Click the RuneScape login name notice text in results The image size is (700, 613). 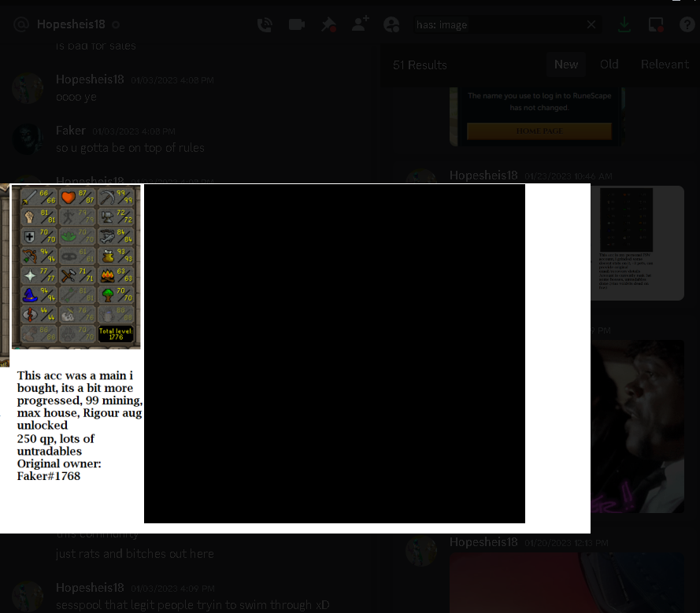(539, 102)
